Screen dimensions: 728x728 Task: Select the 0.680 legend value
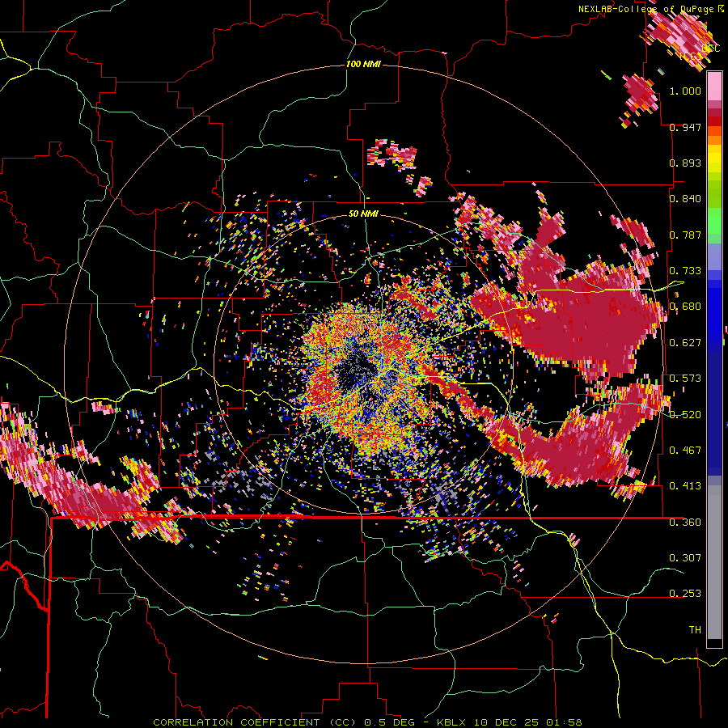685,307
